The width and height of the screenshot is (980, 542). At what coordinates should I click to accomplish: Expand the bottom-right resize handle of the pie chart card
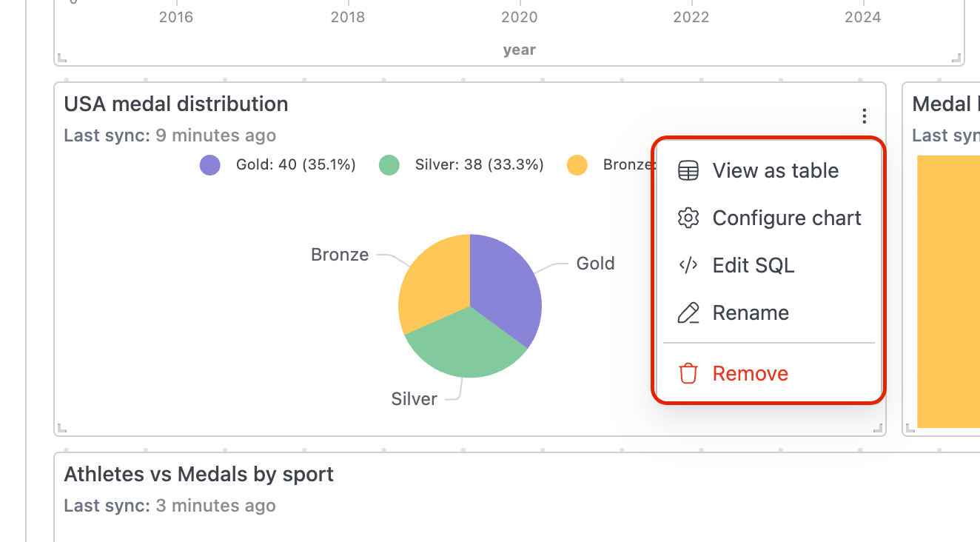(877, 426)
